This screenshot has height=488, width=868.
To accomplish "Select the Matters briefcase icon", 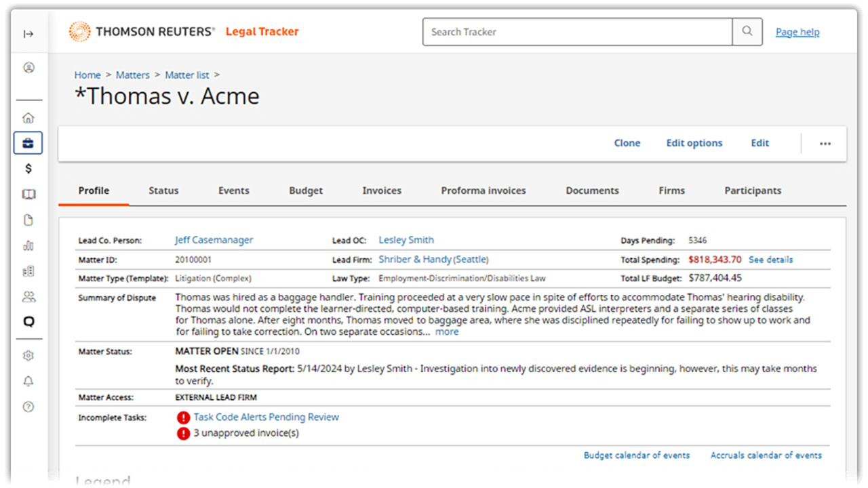I will click(x=28, y=143).
